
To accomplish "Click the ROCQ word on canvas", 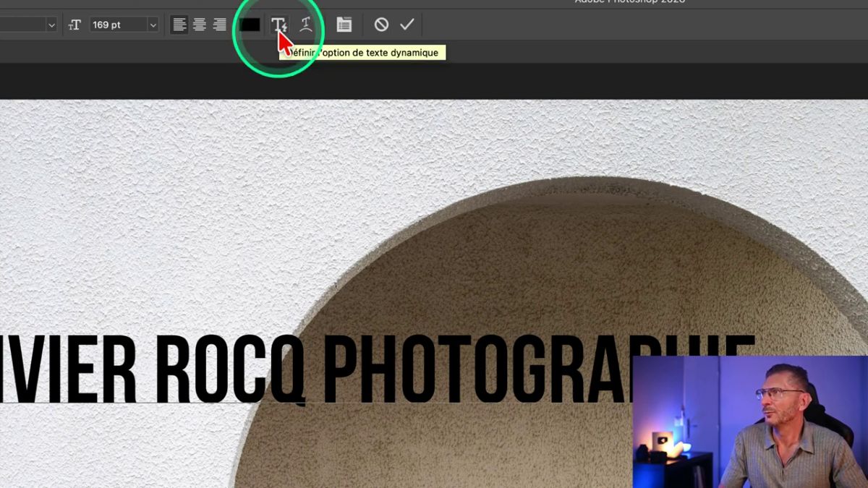I will [x=231, y=369].
